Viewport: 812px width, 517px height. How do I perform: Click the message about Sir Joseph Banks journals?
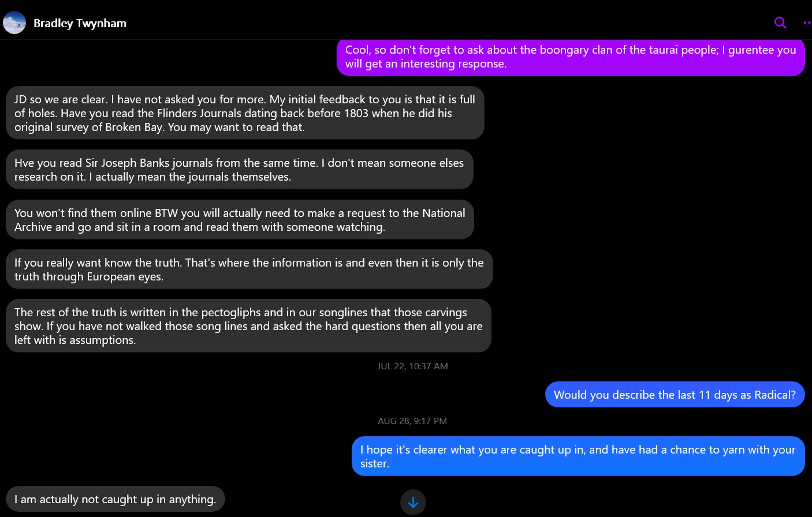(x=239, y=170)
